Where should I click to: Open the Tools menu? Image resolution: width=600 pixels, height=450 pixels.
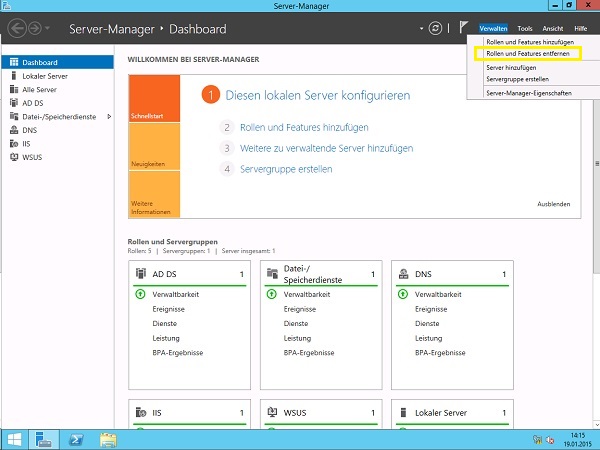tap(525, 28)
